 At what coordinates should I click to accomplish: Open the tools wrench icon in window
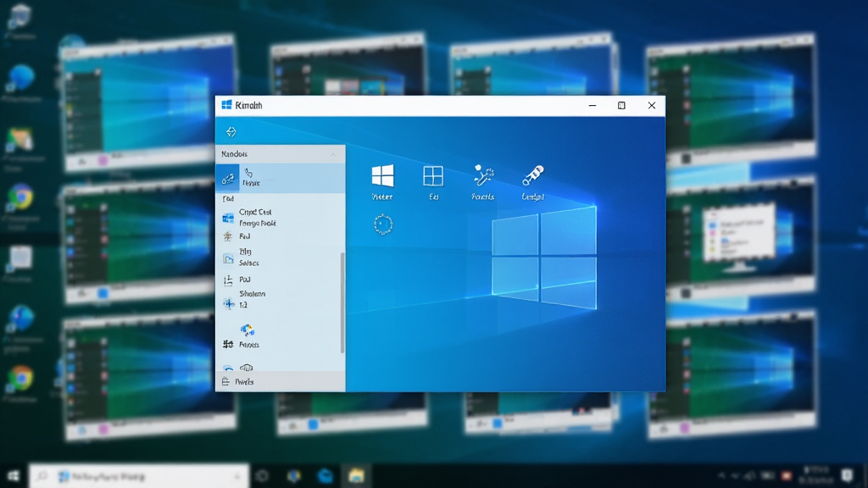point(483,175)
